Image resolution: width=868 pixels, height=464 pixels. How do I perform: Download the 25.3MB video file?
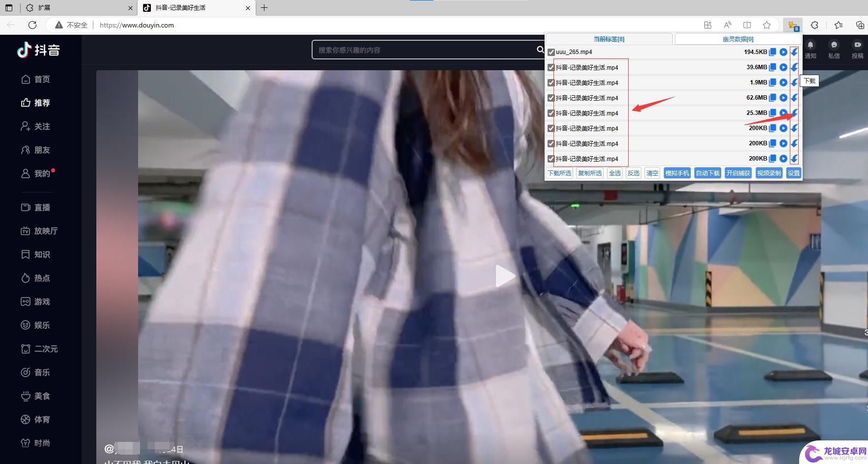(x=794, y=113)
